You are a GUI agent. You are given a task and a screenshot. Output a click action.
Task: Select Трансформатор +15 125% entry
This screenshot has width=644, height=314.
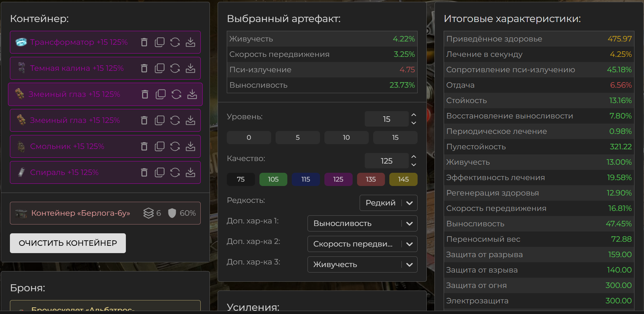coord(105,42)
